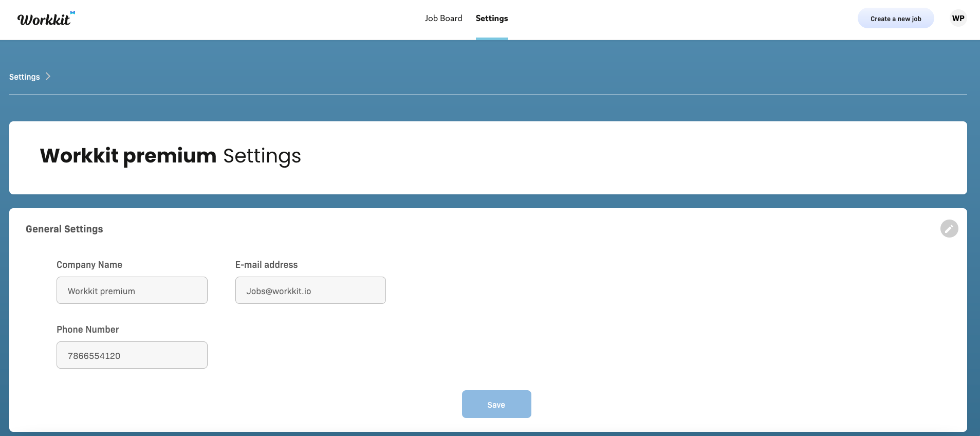Click the Workkit logo
This screenshot has height=436, width=980.
(x=46, y=19)
